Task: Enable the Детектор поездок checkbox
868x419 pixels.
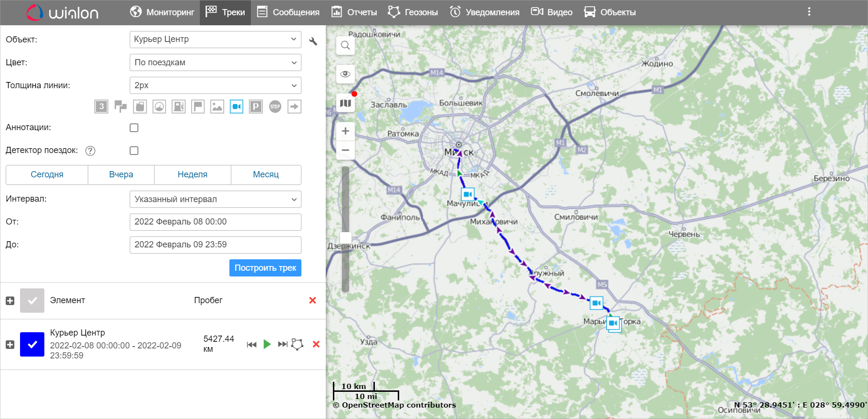Action: pyautogui.click(x=134, y=151)
